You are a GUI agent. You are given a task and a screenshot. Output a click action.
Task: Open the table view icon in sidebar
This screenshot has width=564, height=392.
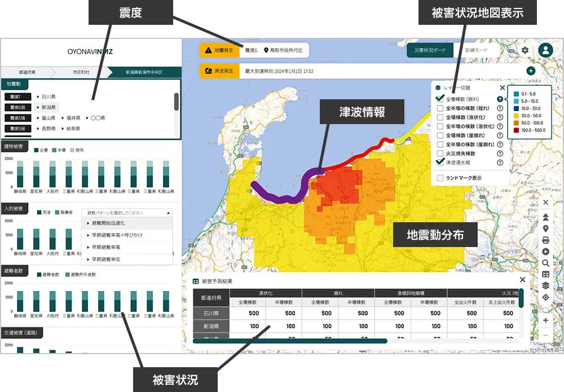[x=545, y=274]
